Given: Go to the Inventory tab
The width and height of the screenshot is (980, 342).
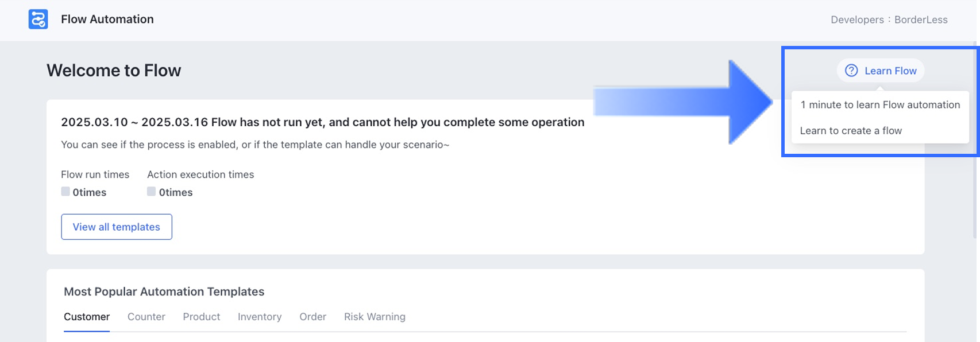Looking at the screenshot, I should pos(260,317).
